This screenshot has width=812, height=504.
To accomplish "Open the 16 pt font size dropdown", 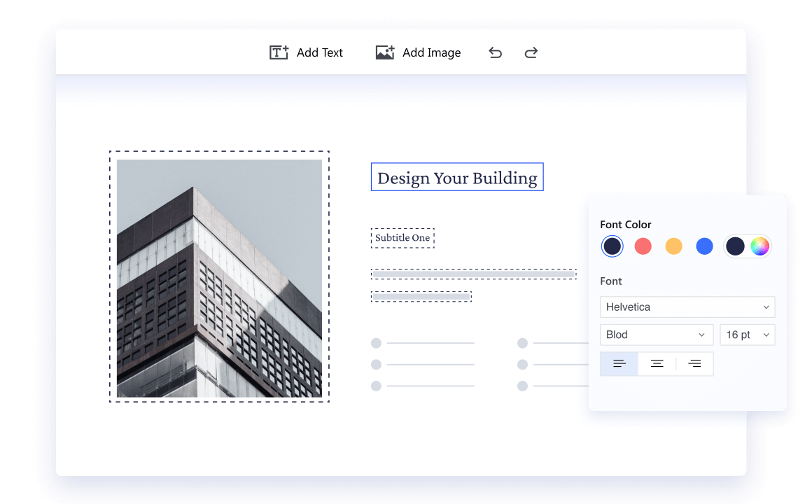I will [x=747, y=335].
